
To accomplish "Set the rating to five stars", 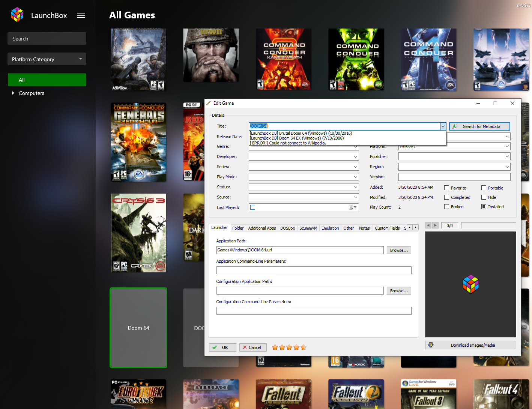I will point(304,347).
